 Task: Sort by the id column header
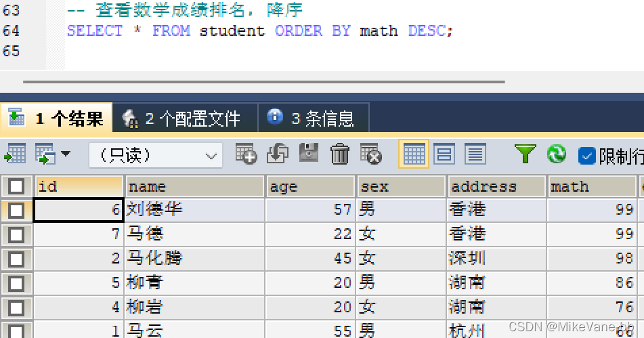tap(79, 186)
